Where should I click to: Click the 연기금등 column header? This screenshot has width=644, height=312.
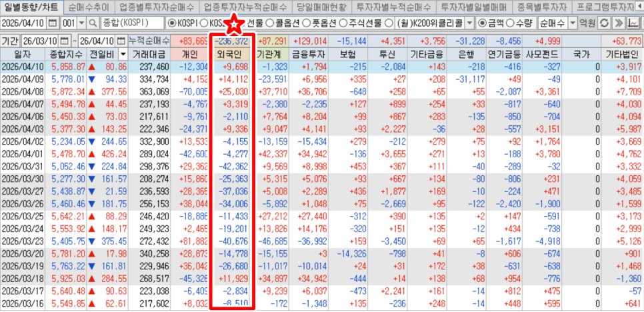(505, 54)
